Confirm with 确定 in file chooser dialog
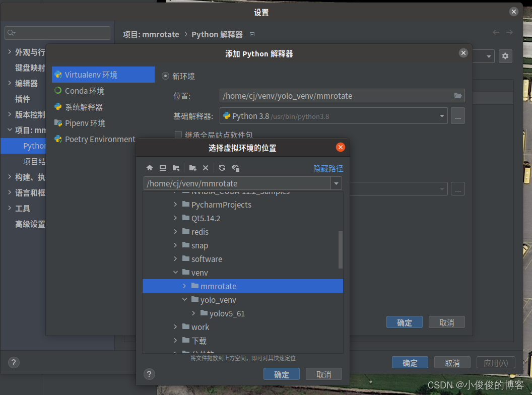 282,374
